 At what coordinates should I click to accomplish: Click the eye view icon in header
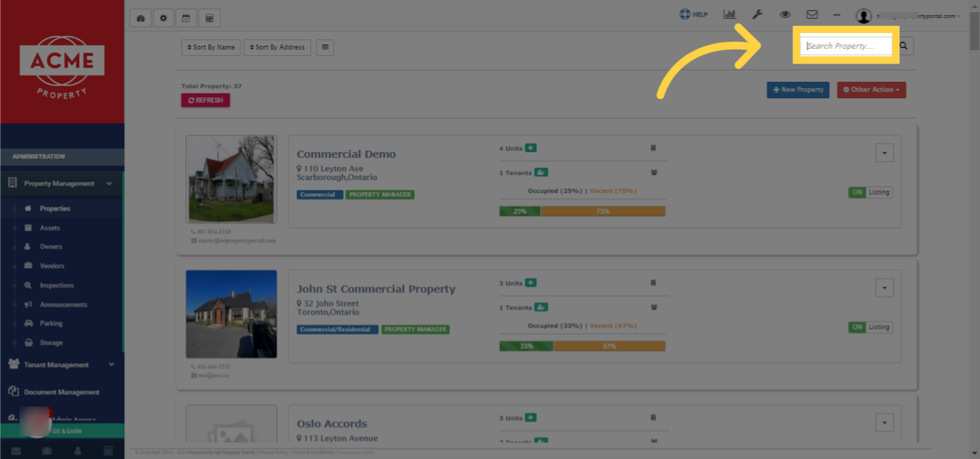click(785, 14)
